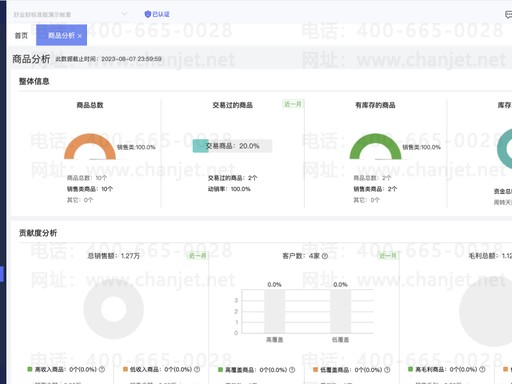Viewport: 512px width, 384px height.
Task: Click 销售类商品: 10个 under 商品总数
Action: click(x=90, y=189)
